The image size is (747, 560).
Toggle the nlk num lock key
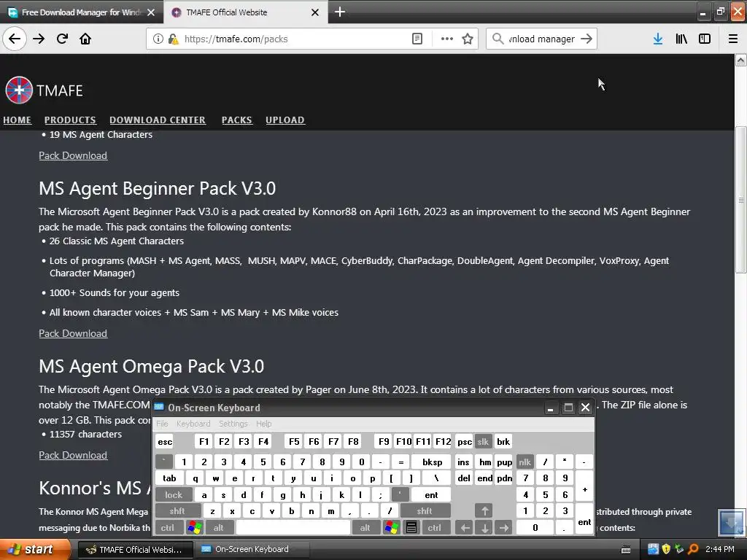[x=525, y=462]
